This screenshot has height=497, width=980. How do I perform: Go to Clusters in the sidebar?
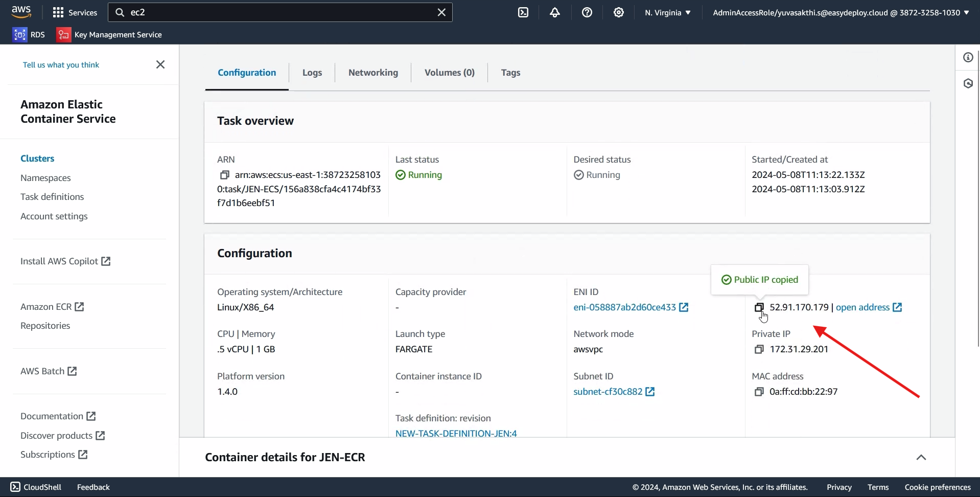(37, 159)
